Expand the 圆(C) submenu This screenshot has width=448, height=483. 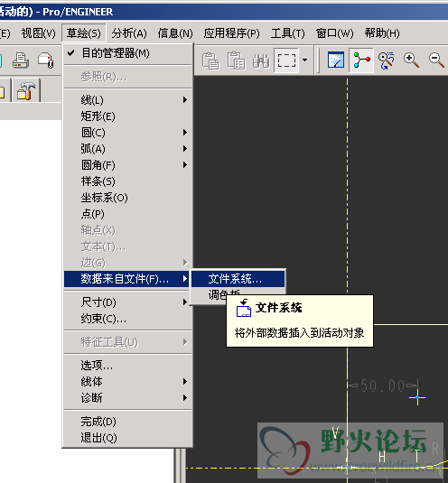point(128,133)
